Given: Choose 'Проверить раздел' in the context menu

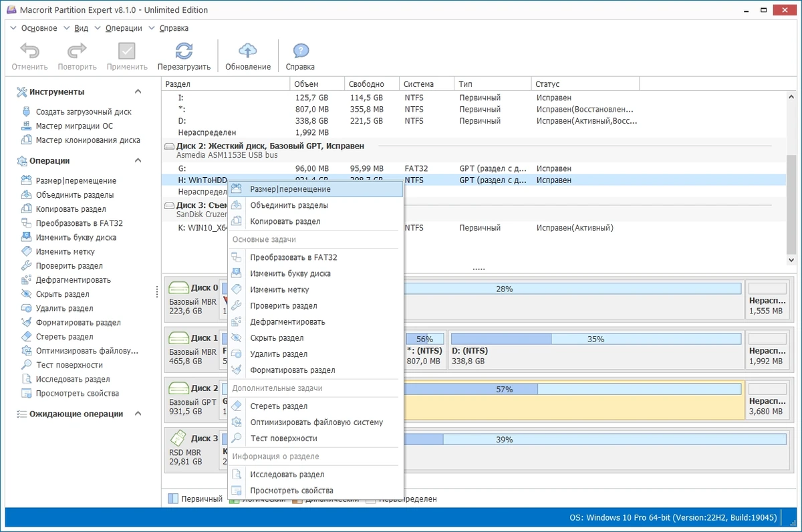Looking at the screenshot, I should [315, 305].
